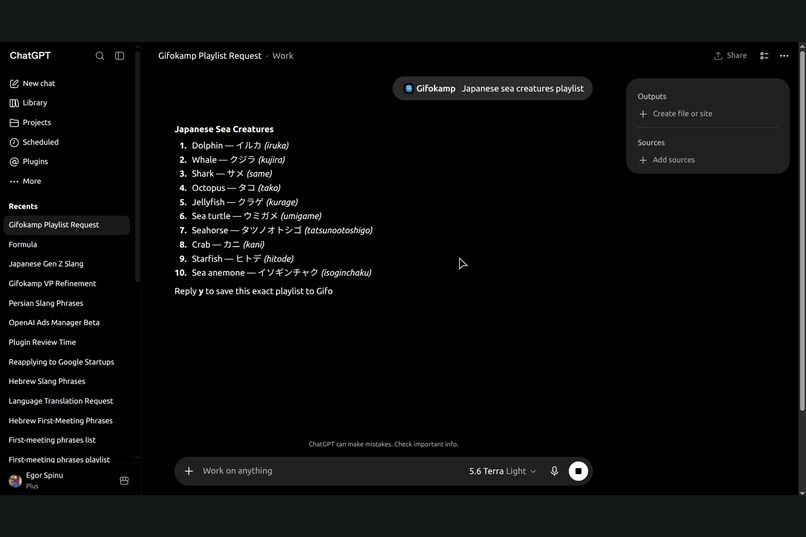Click the microphone dictation icon

tap(554, 471)
